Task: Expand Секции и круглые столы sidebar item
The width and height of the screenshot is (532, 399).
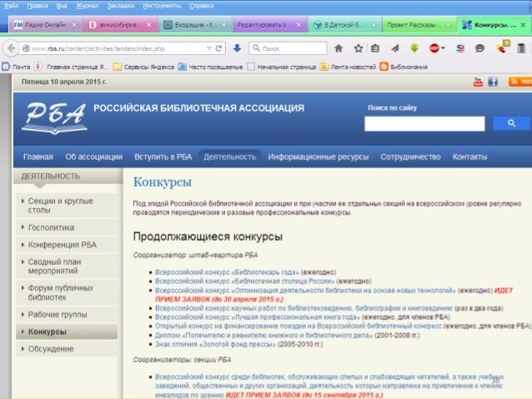Action: point(67,206)
